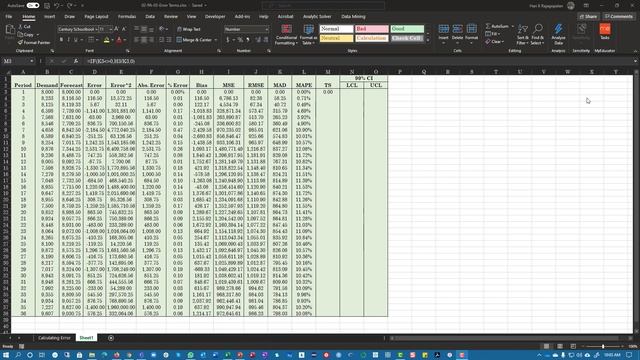Screen dimensions: 640x360
Task: Apply the Bad cell style
Action: coord(371,29)
